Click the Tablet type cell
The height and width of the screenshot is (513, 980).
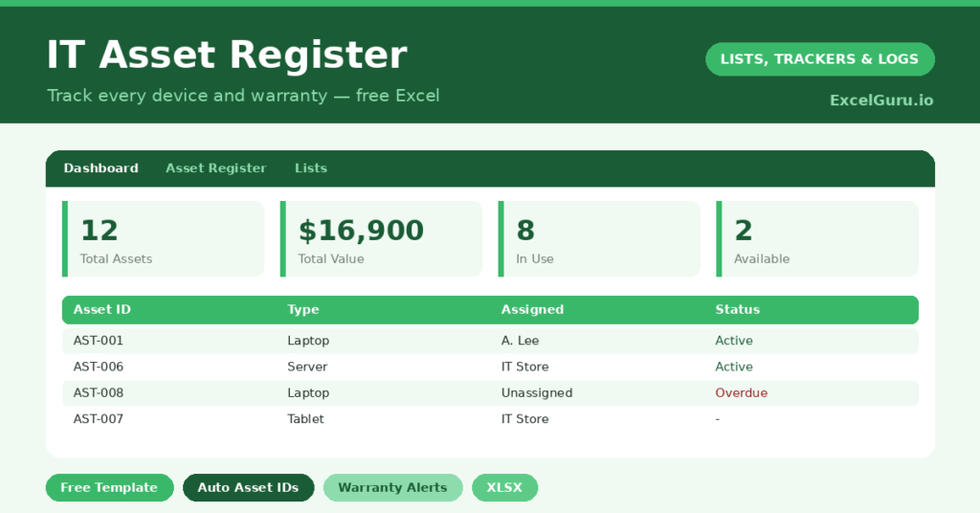(305, 419)
